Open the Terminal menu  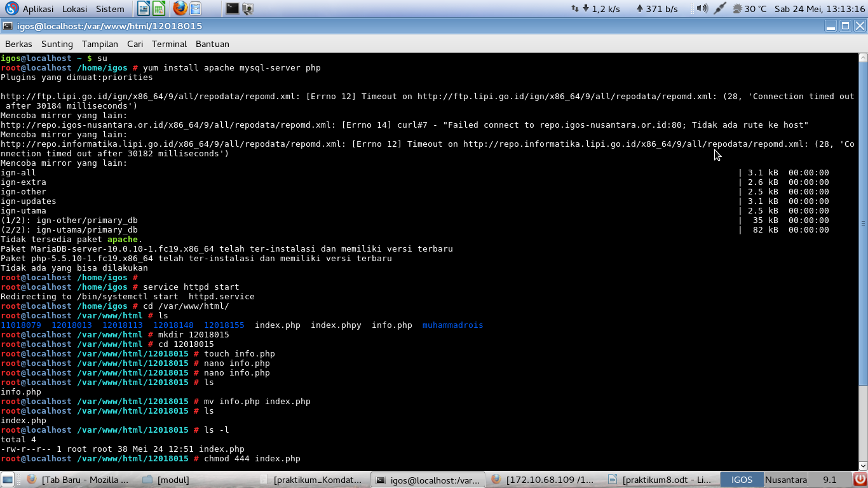[x=168, y=44]
